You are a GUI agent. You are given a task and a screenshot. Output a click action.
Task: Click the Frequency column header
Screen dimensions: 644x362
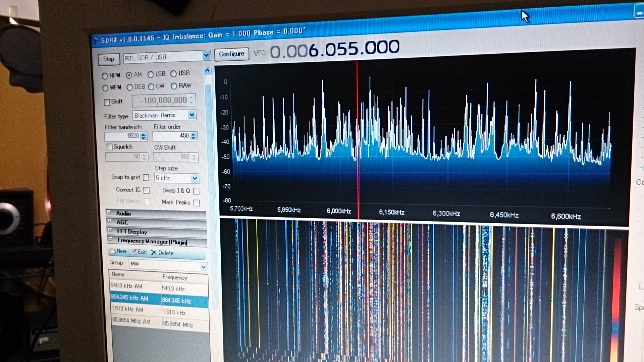point(184,278)
